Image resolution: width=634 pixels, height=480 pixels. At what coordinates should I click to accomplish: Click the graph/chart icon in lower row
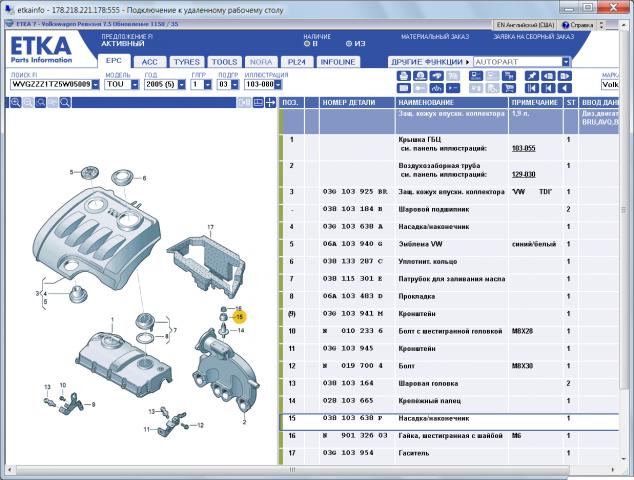click(437, 88)
